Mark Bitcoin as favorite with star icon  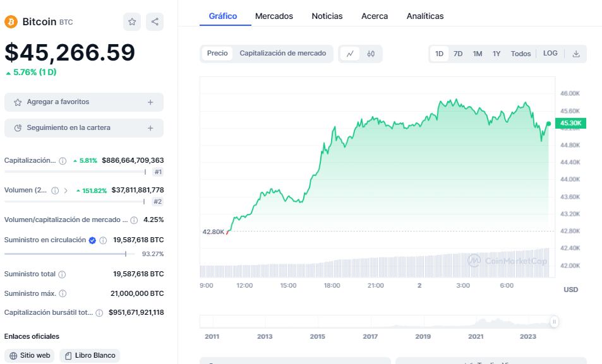tap(132, 21)
